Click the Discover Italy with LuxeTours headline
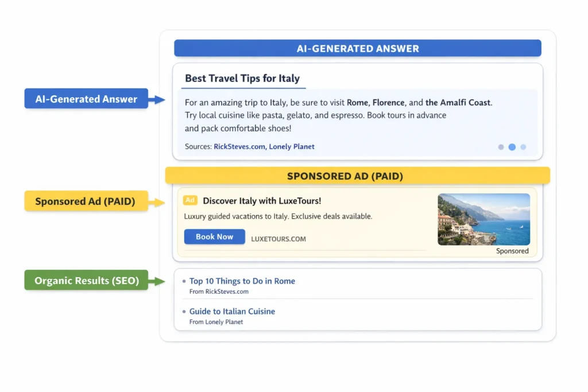The height and width of the screenshot is (392, 588). [x=262, y=201]
